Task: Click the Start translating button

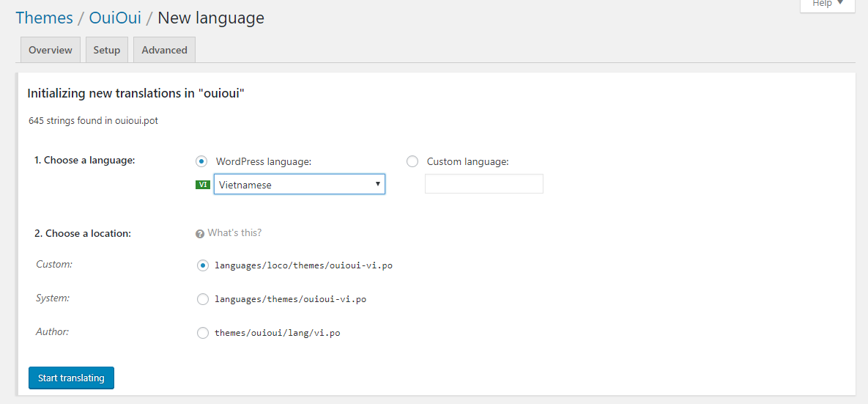Action: (x=71, y=378)
